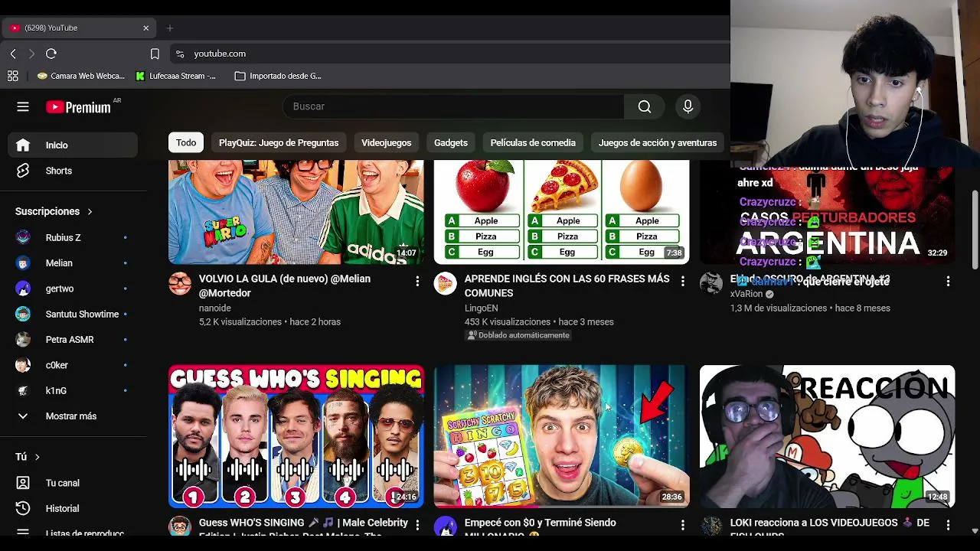Open a new browser tab with plus
Viewport: 980px width, 551px height.
(x=170, y=28)
